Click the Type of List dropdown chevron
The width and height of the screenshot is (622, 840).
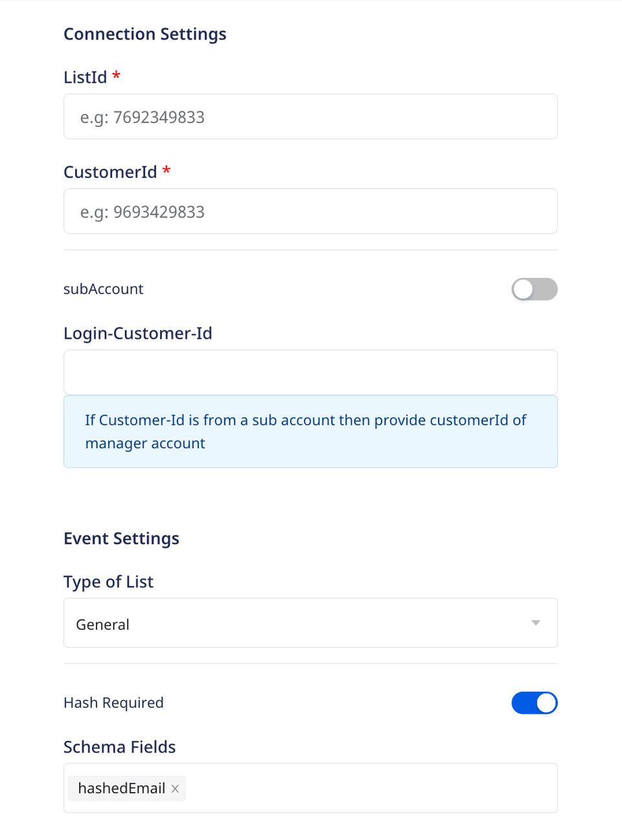pos(535,622)
